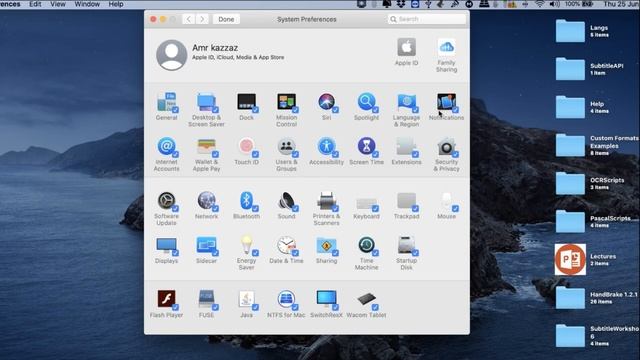Open the Users & Groups icon

[287, 147]
